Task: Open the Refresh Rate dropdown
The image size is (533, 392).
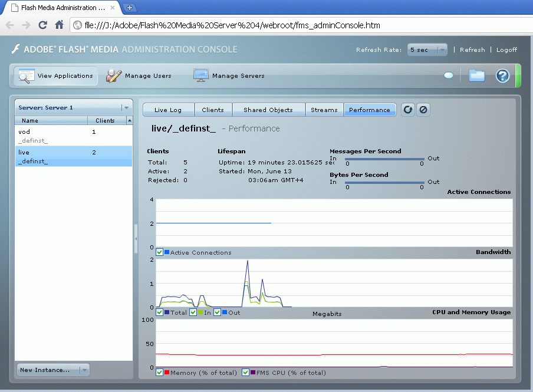Action: pos(427,50)
